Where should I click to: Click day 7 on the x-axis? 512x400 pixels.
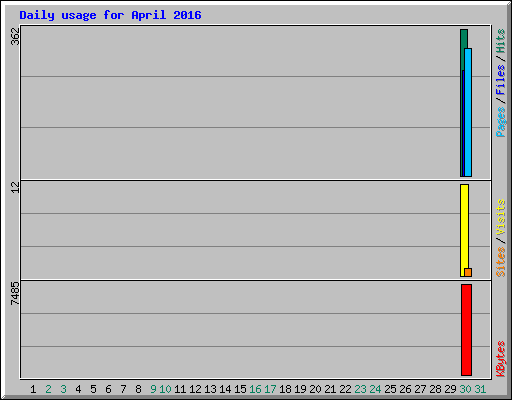coord(123,389)
